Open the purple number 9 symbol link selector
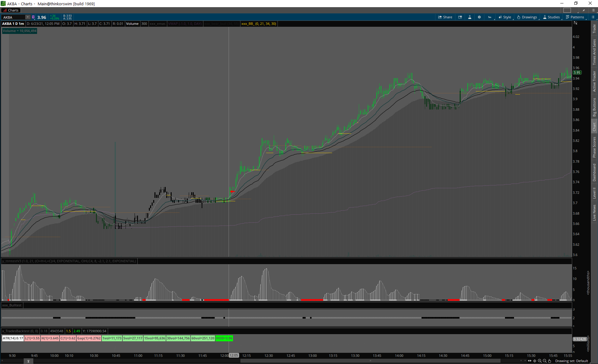 pyautogui.click(x=33, y=17)
